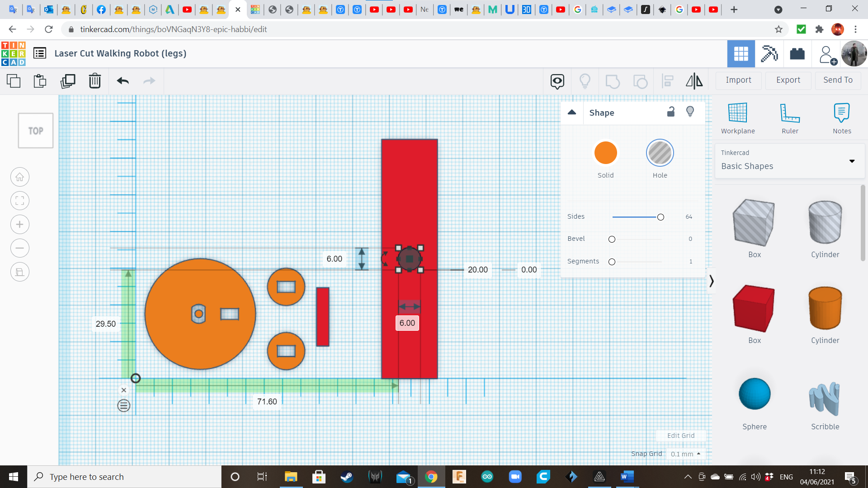Click the Sides slider handle
Image resolution: width=868 pixels, height=488 pixels.
660,217
